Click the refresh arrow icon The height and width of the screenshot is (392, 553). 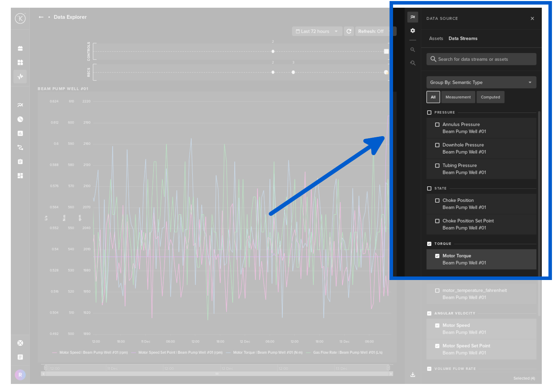point(349,31)
